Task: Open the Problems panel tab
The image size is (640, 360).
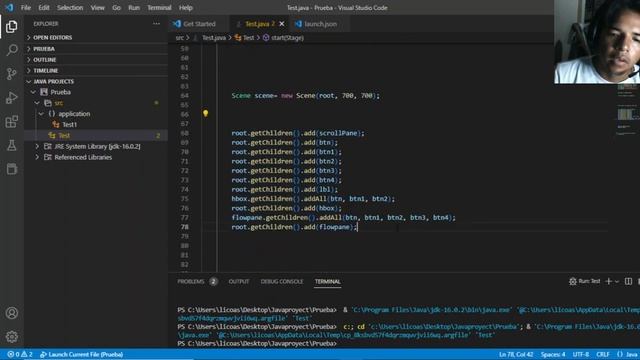Action: point(191,282)
